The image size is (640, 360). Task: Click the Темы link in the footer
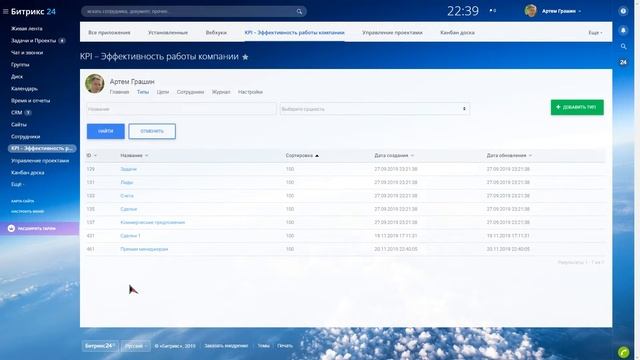click(264, 346)
